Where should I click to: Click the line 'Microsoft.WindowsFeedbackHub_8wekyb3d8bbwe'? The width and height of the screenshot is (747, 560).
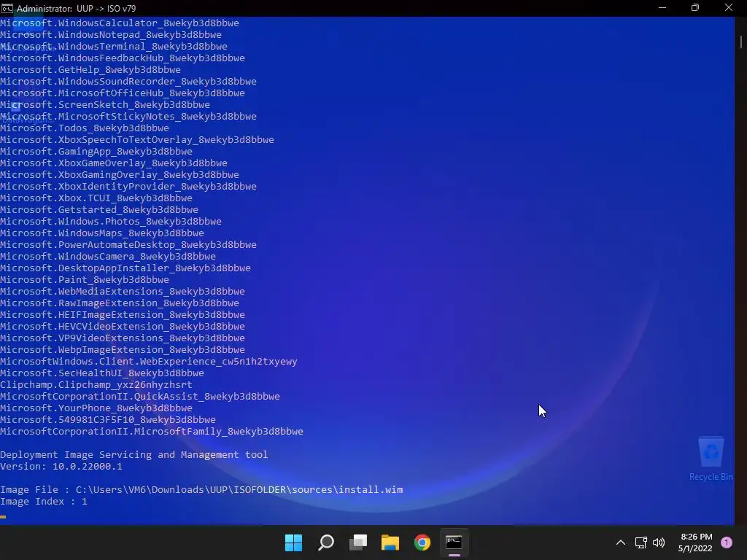pyautogui.click(x=123, y=58)
